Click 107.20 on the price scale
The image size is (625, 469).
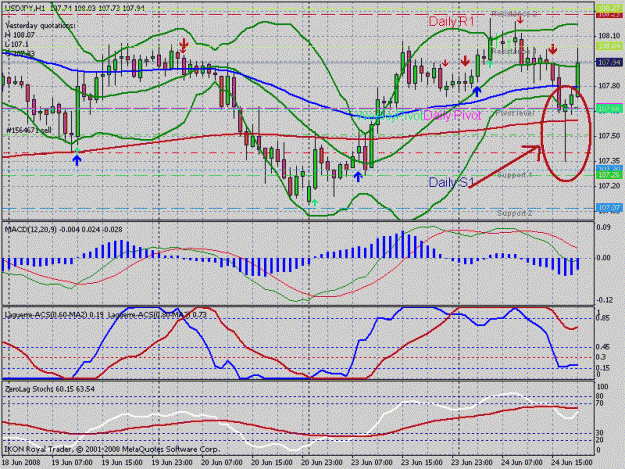[x=609, y=186]
